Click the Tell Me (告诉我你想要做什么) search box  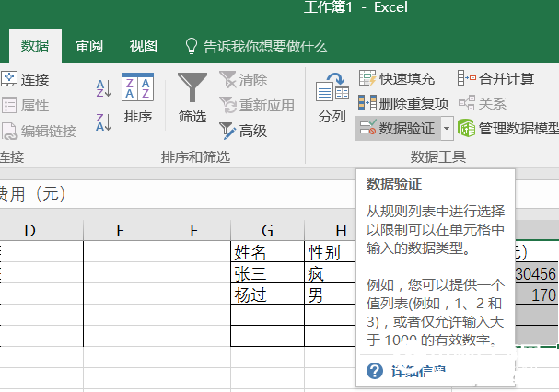tap(264, 46)
